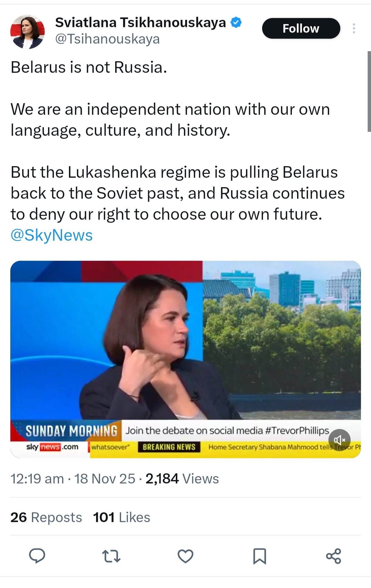Viewport: 371px width, 588px height.
Task: Open the three-dot more options menu
Action: [354, 29]
